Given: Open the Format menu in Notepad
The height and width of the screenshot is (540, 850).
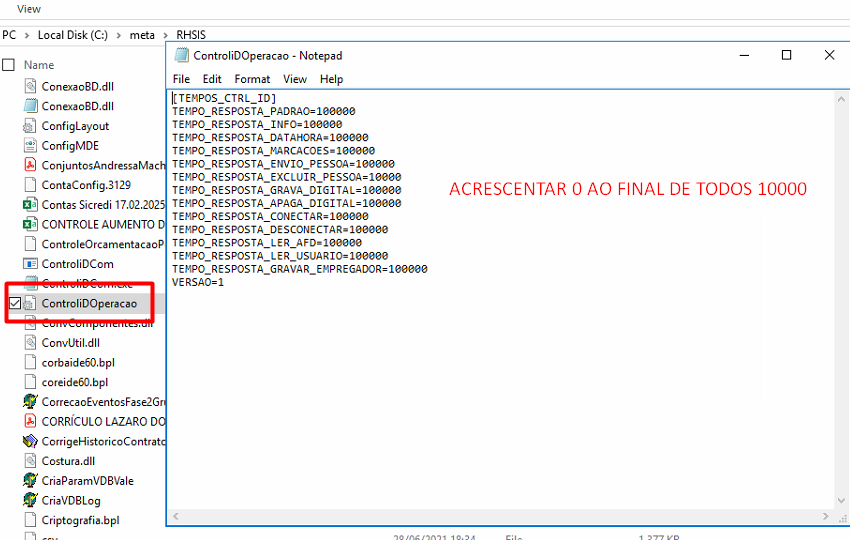Looking at the screenshot, I should click(252, 79).
